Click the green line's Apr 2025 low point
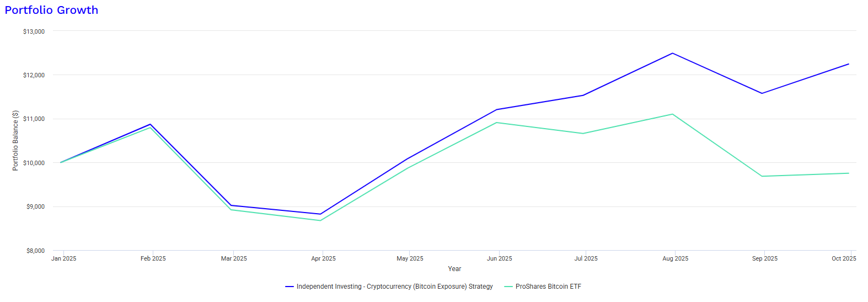 [320, 221]
